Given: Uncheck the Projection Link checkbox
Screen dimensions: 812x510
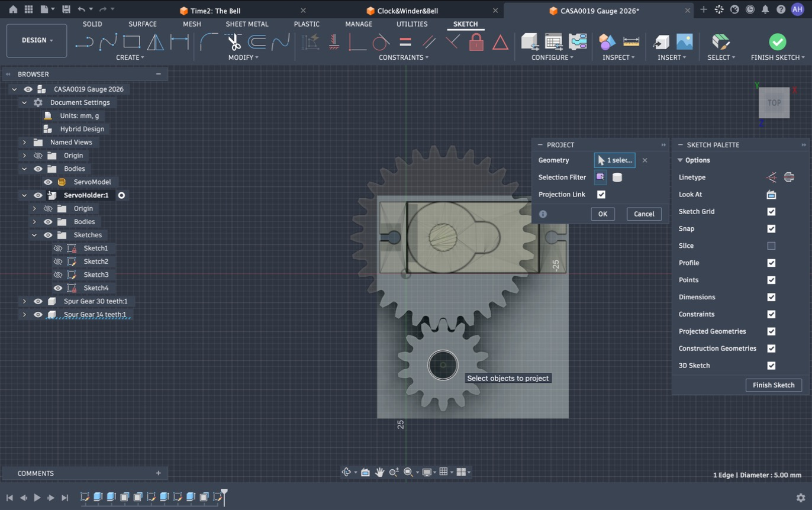Looking at the screenshot, I should 601,194.
